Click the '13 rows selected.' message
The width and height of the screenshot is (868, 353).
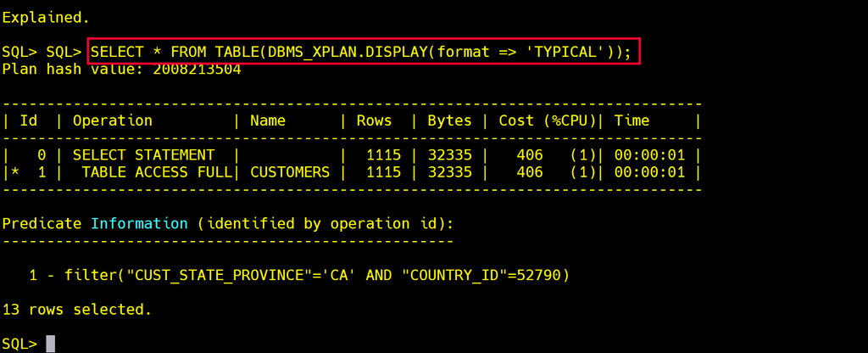pyautogui.click(x=76, y=310)
